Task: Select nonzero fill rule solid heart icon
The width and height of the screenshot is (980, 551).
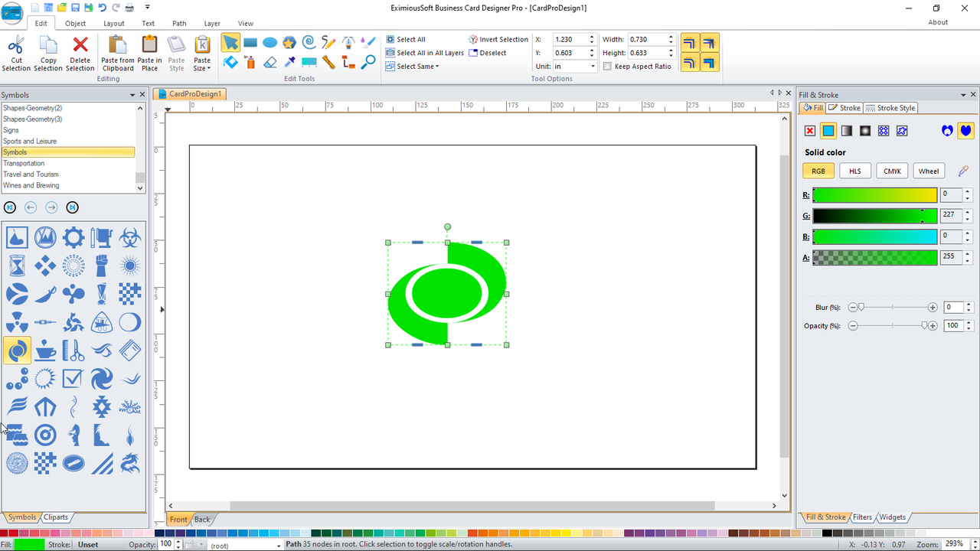Action: coord(965,131)
